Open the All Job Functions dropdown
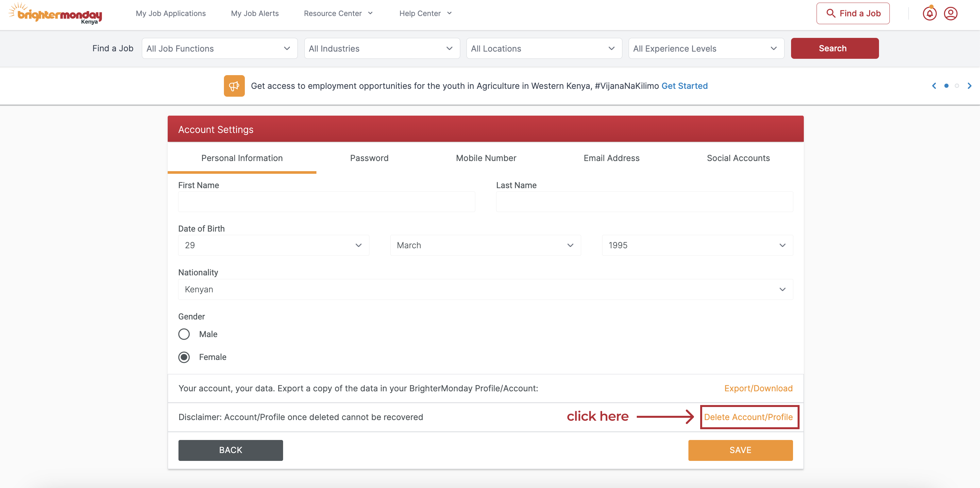980x488 pixels. (x=220, y=48)
